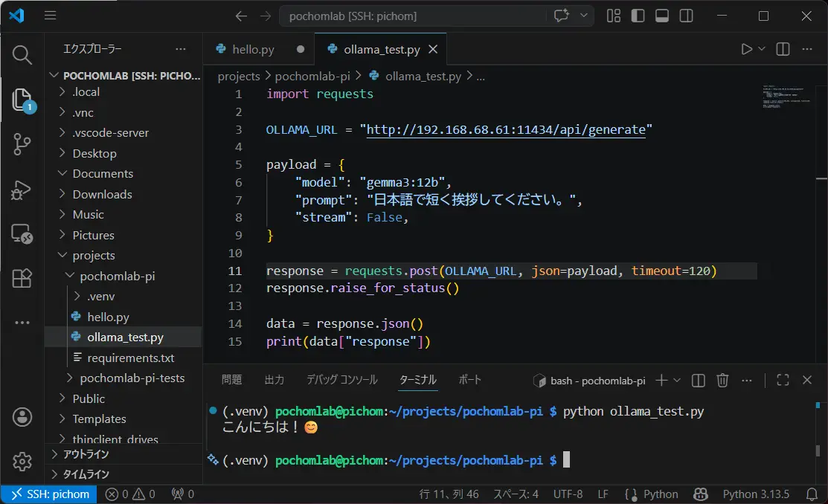Switch to the ポート panel tab

pyautogui.click(x=469, y=379)
